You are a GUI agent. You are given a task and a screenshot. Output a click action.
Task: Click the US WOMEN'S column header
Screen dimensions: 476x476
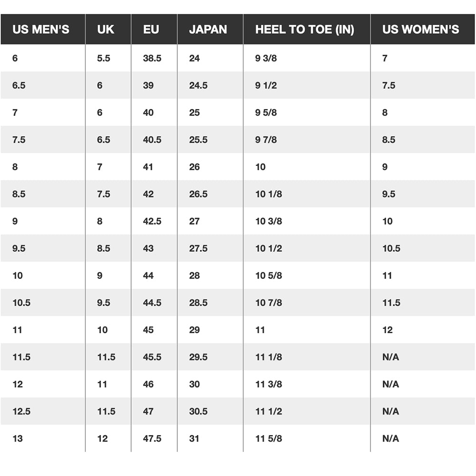point(420,30)
